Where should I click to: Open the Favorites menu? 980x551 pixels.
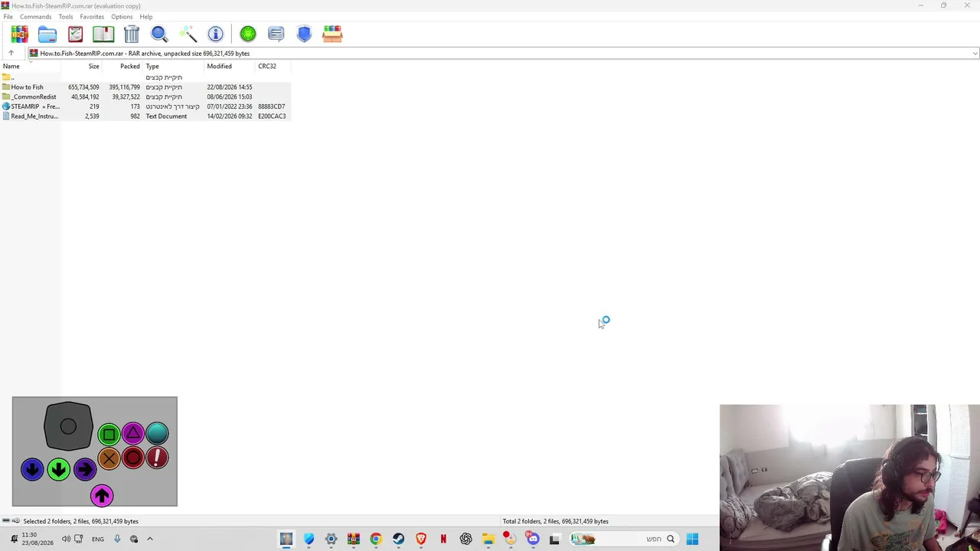[92, 17]
